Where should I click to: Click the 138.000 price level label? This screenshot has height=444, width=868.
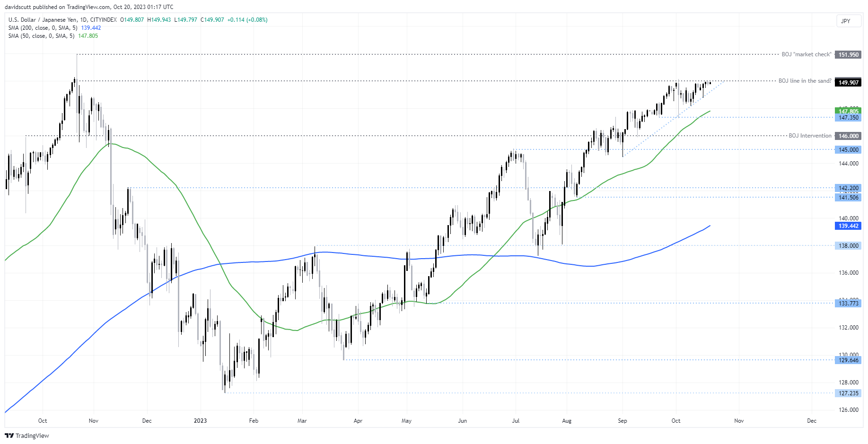coord(848,246)
